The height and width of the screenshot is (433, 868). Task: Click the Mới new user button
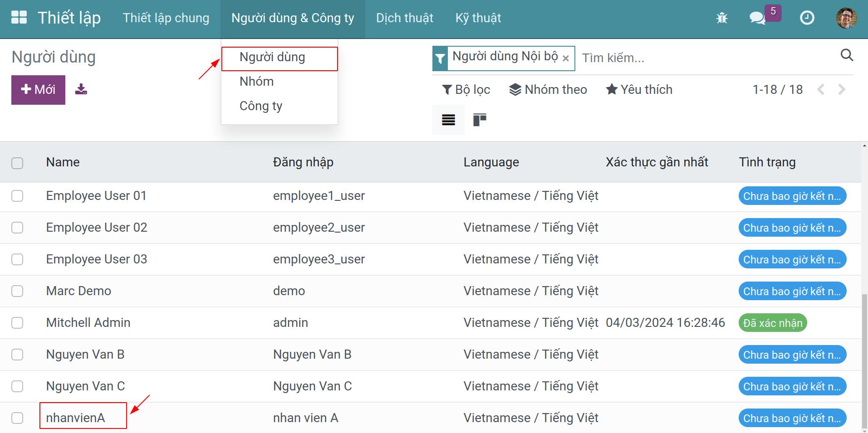pos(38,90)
